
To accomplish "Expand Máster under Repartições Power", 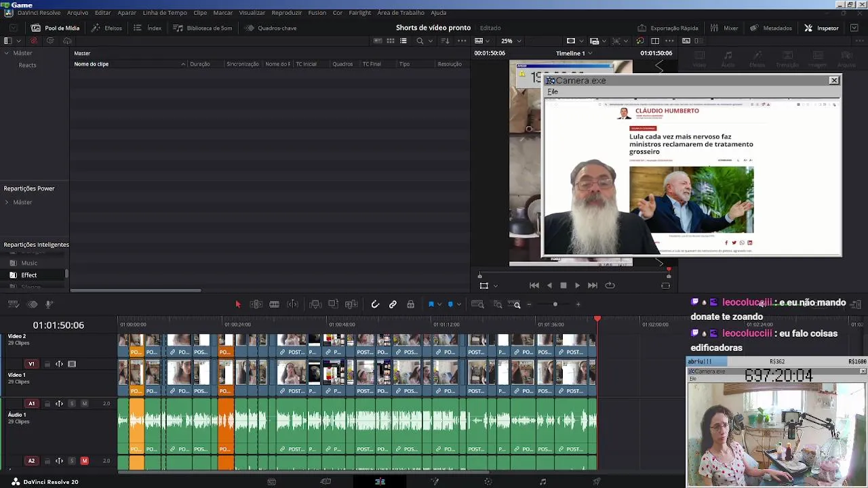I will 7,202.
